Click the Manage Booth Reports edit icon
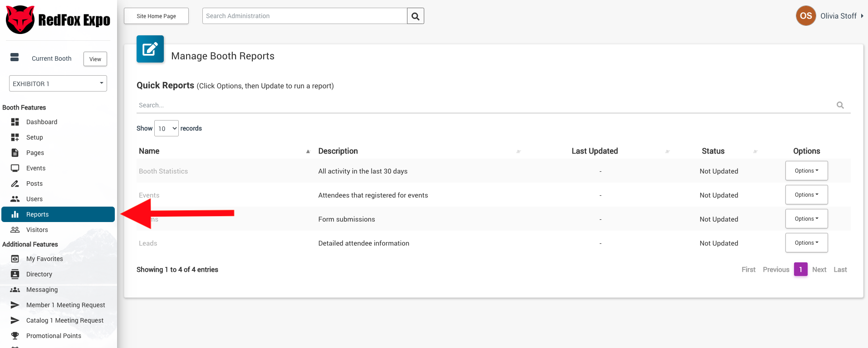This screenshot has height=348, width=868. click(150, 49)
